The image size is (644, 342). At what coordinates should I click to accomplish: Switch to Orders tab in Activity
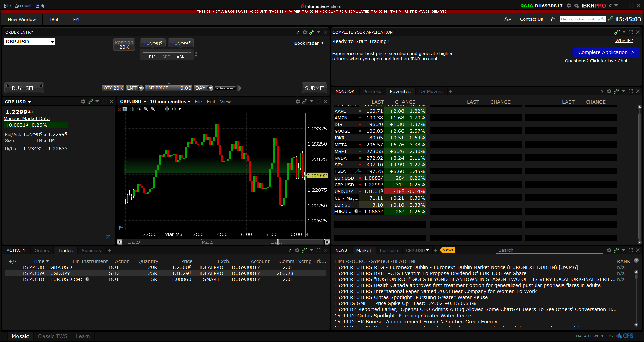[x=42, y=250]
